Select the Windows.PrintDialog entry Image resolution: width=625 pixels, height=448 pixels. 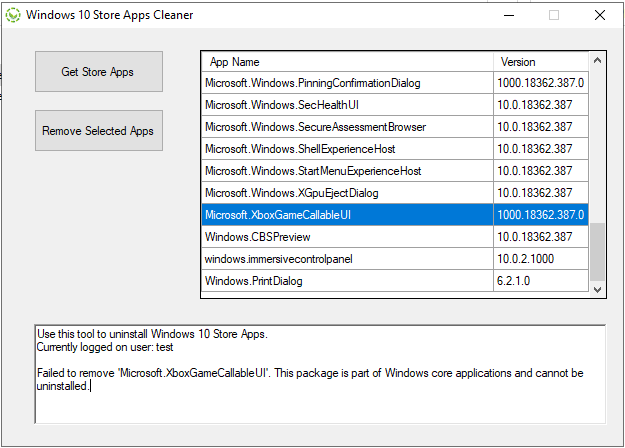tap(395, 281)
